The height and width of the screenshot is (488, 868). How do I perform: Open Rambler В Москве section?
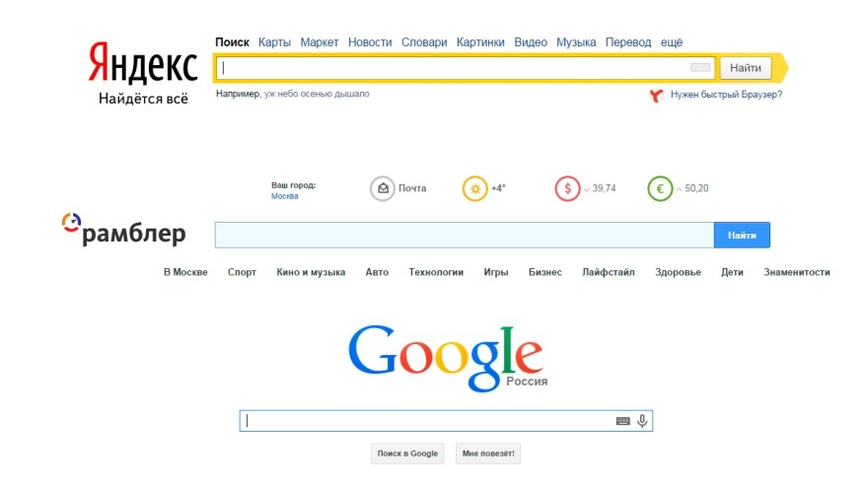(x=185, y=272)
